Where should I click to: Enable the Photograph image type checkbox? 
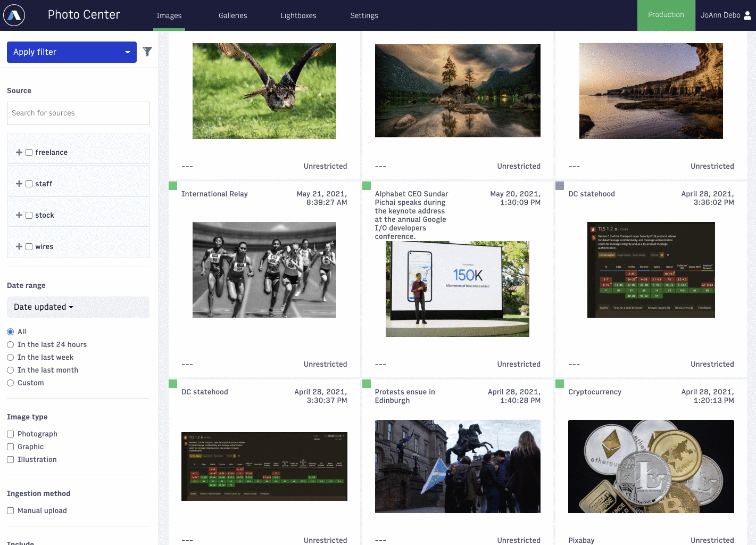[10, 434]
